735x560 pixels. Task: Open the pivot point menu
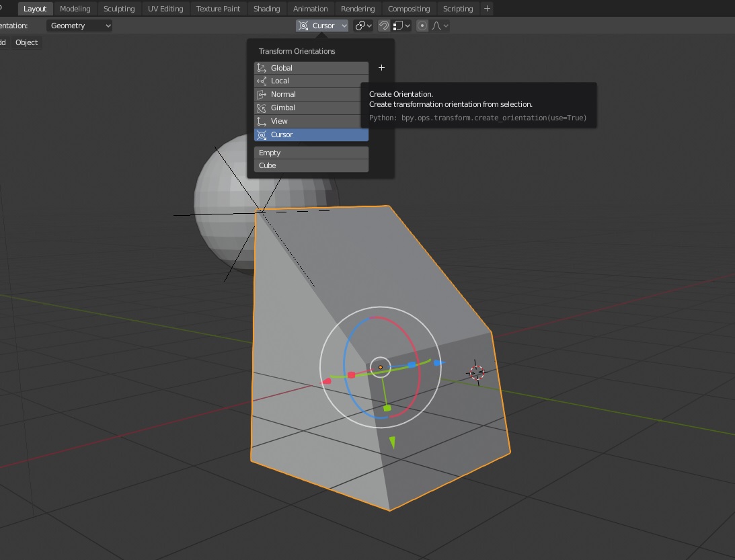(x=364, y=26)
